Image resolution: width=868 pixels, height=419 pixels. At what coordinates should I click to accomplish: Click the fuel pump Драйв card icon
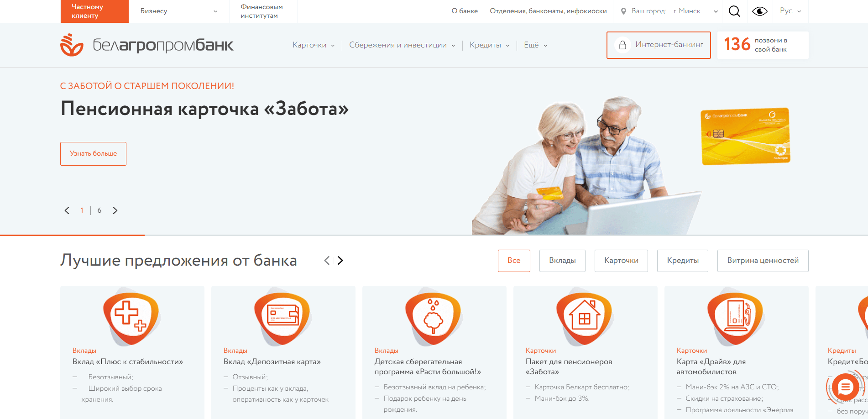[x=736, y=317]
